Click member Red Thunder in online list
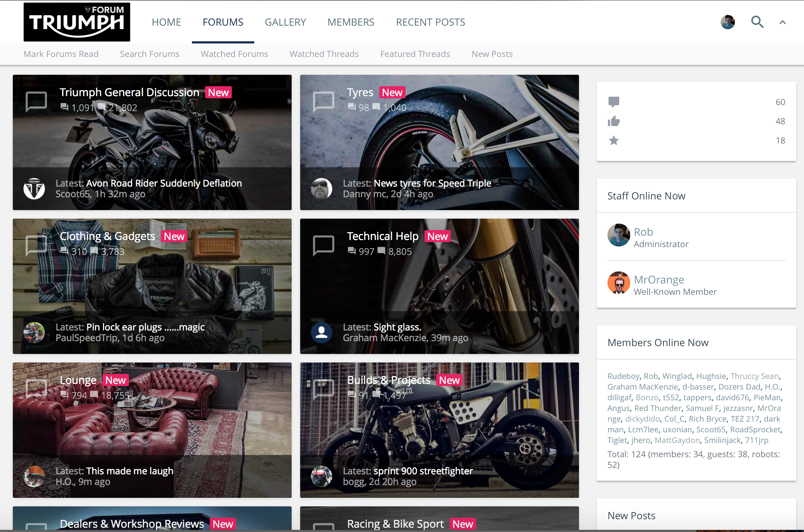Viewport: 804px width, 532px height. [658, 408]
